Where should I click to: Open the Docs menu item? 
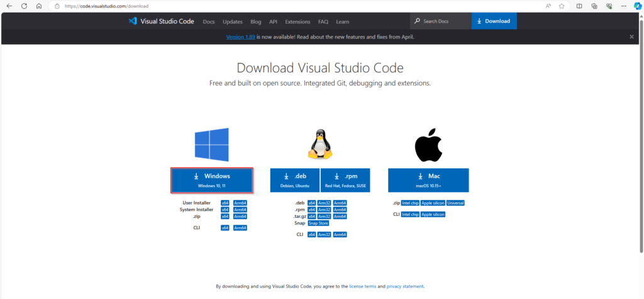tap(209, 22)
